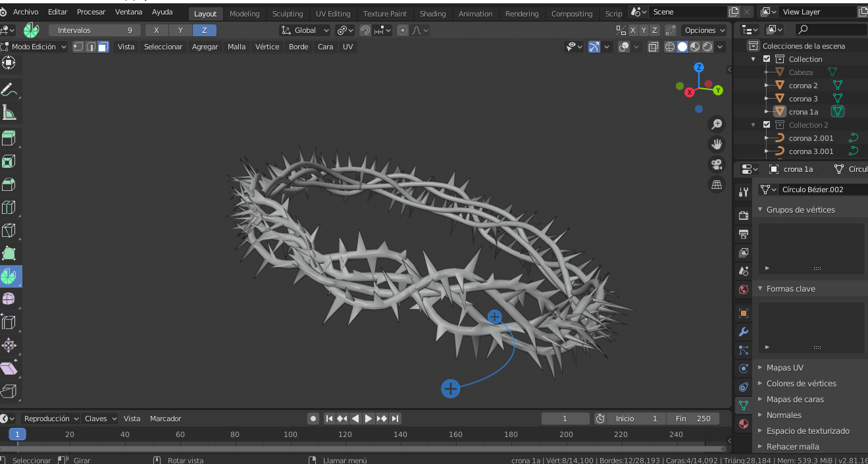
Task: Select the Measure tool in left toolbar
Action: tap(9, 113)
